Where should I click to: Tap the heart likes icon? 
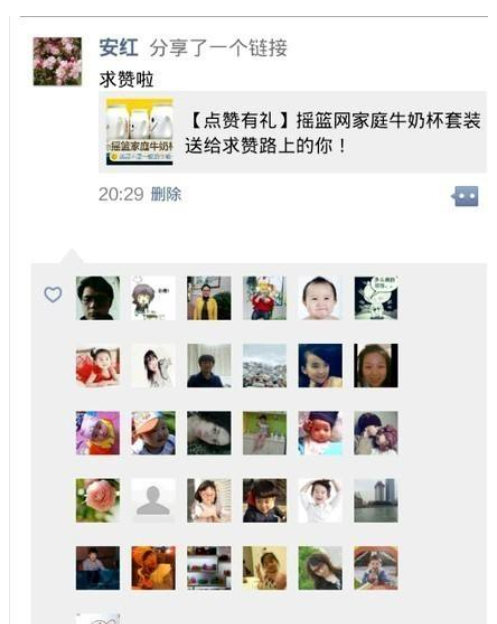coord(53,294)
